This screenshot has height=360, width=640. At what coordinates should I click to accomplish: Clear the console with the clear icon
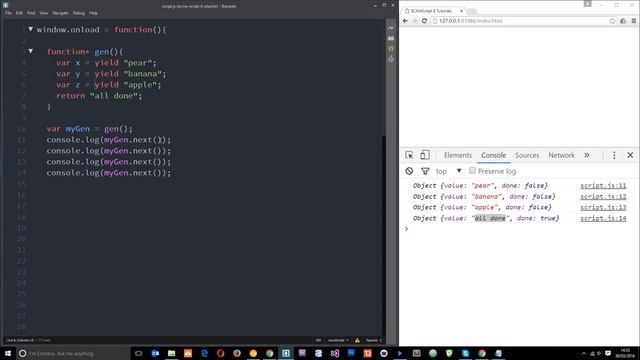pyautogui.click(x=409, y=171)
